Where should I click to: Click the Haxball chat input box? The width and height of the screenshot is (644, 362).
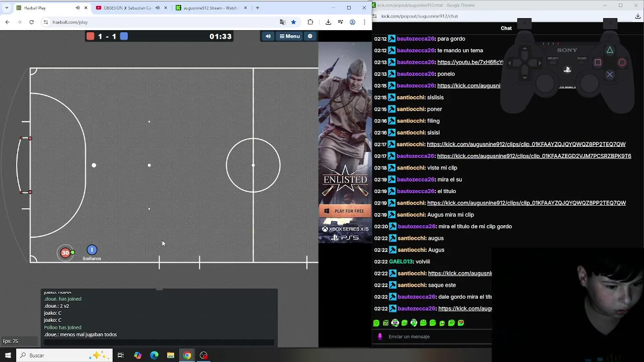[159, 342]
